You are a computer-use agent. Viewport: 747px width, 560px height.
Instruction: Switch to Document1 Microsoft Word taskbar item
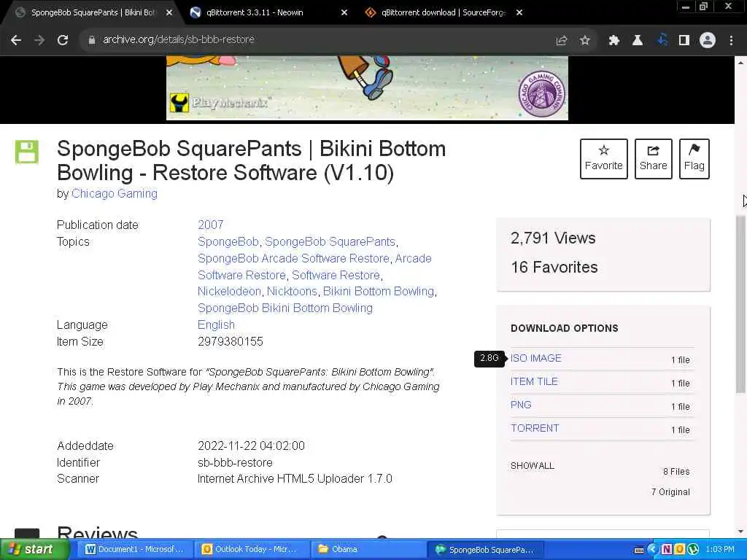(135, 550)
